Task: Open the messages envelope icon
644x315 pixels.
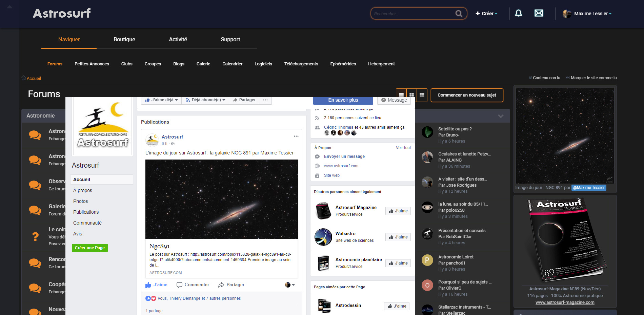Action: point(539,13)
